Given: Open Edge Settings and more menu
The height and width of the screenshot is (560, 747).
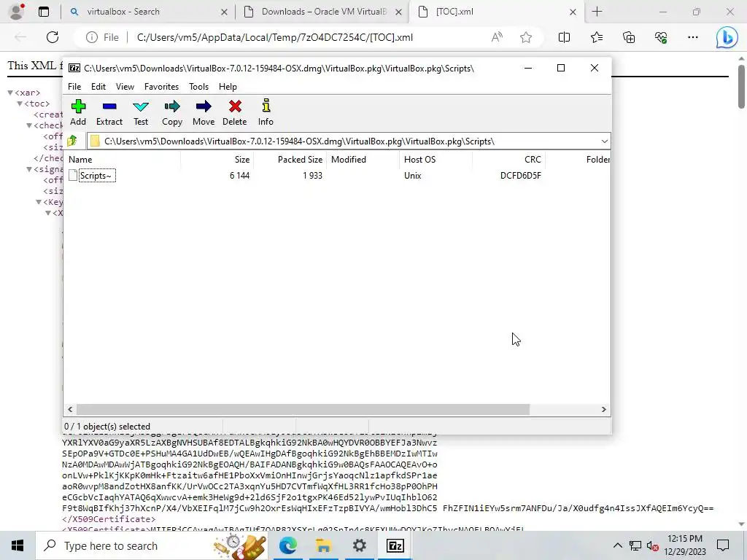Looking at the screenshot, I should point(693,37).
